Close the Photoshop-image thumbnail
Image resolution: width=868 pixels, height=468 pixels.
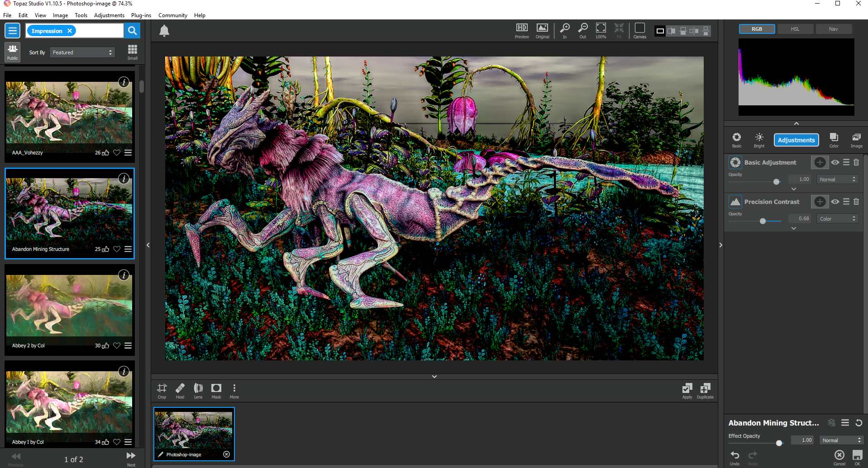click(227, 454)
